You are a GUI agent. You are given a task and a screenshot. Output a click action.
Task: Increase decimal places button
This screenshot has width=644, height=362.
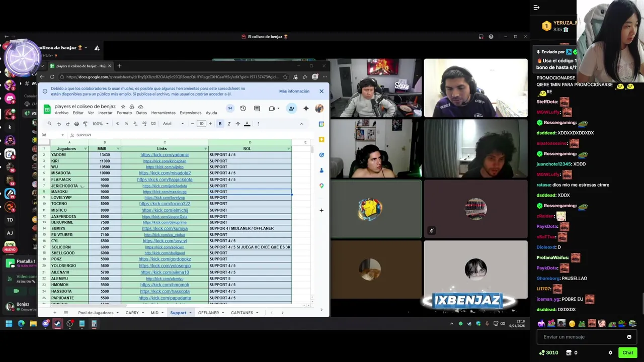click(144, 124)
